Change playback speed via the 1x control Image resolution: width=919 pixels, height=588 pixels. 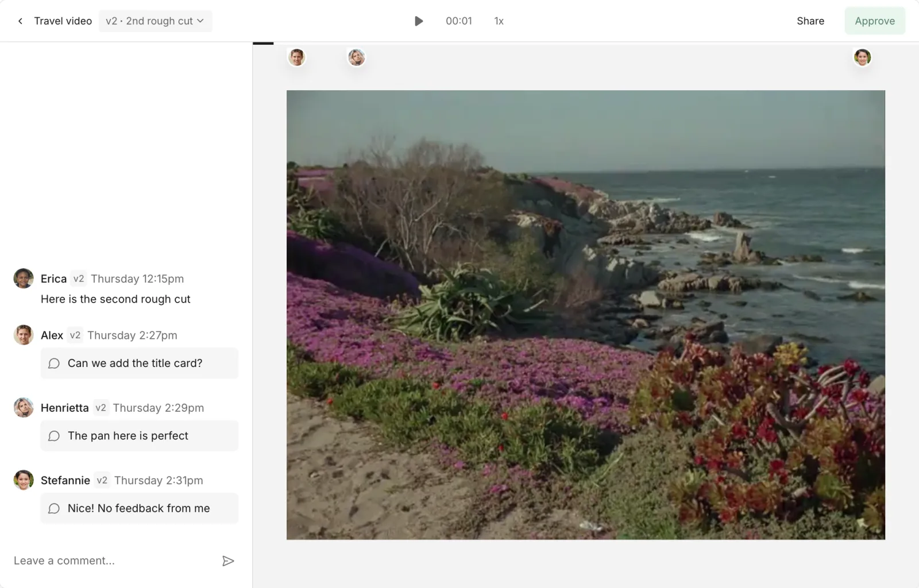click(499, 21)
